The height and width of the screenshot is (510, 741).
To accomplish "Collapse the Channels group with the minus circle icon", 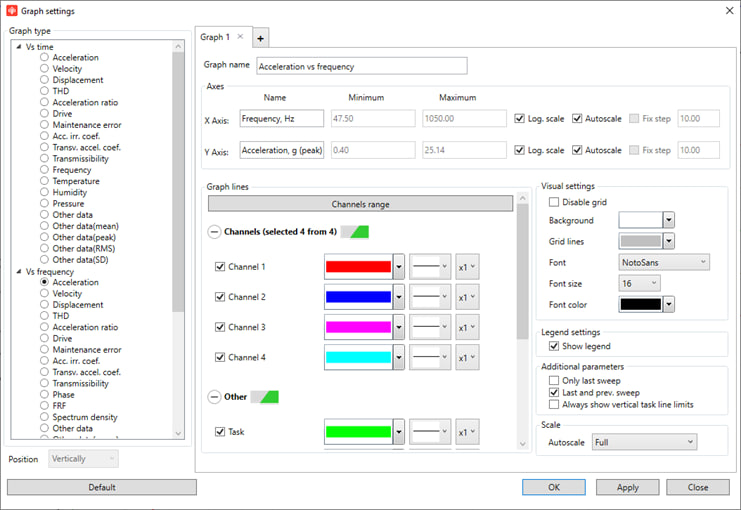I will 214,232.
